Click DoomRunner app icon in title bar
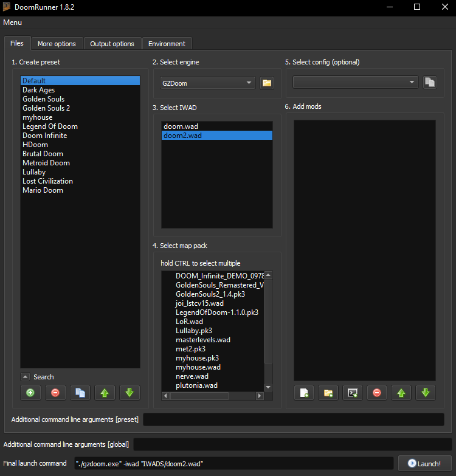Viewport: 456px width, 476px height. pos(6,7)
